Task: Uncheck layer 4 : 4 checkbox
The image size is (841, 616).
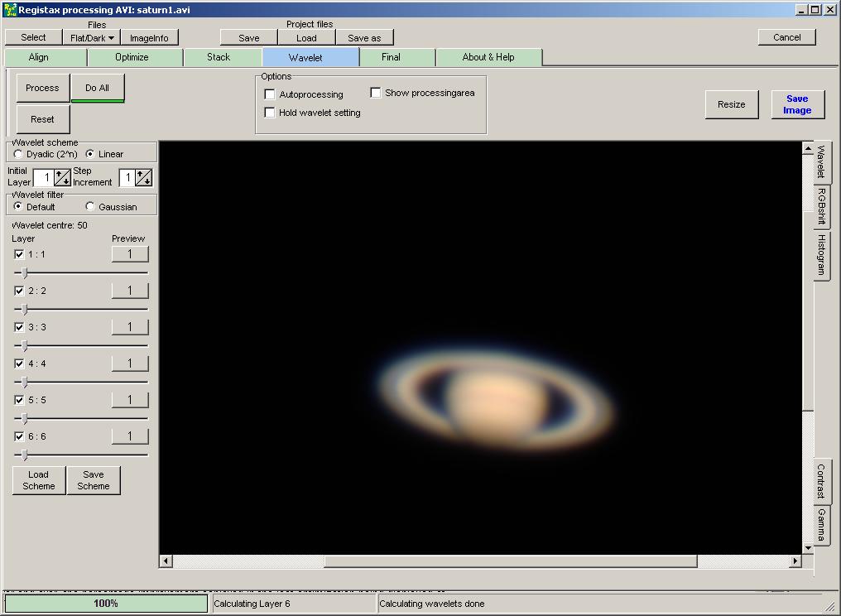Action: click(19, 363)
